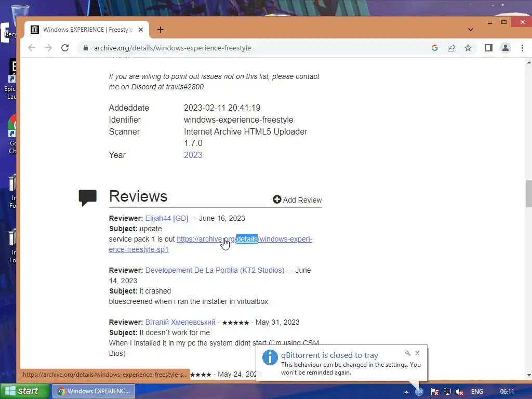
Task: Close the Windows EXPERIENCE tab
Action: (x=141, y=30)
